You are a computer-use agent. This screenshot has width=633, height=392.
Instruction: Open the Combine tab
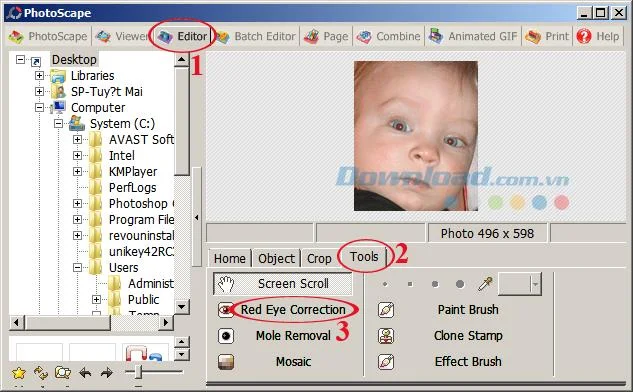(x=389, y=36)
